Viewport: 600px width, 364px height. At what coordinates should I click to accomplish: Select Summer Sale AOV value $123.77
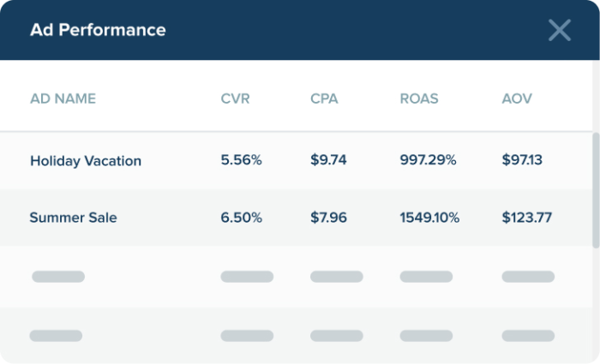527,218
